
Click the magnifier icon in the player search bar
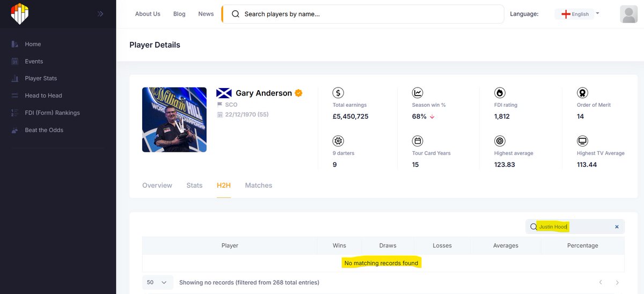click(x=236, y=14)
